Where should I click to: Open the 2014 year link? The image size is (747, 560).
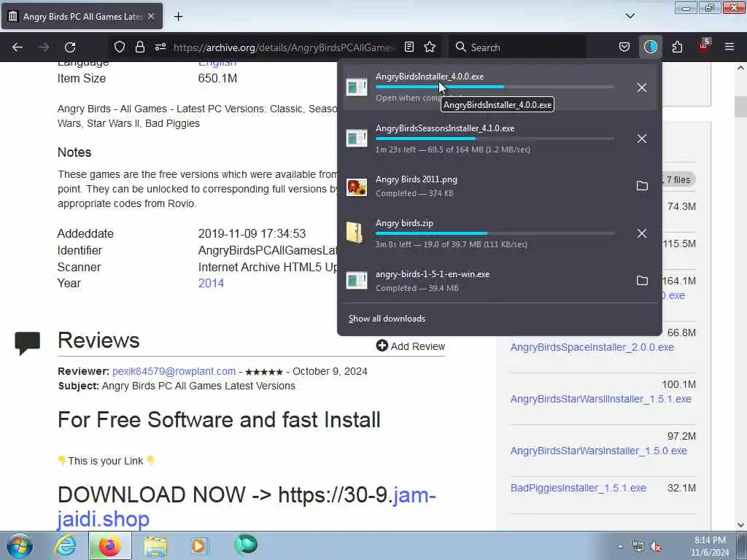[x=211, y=284]
